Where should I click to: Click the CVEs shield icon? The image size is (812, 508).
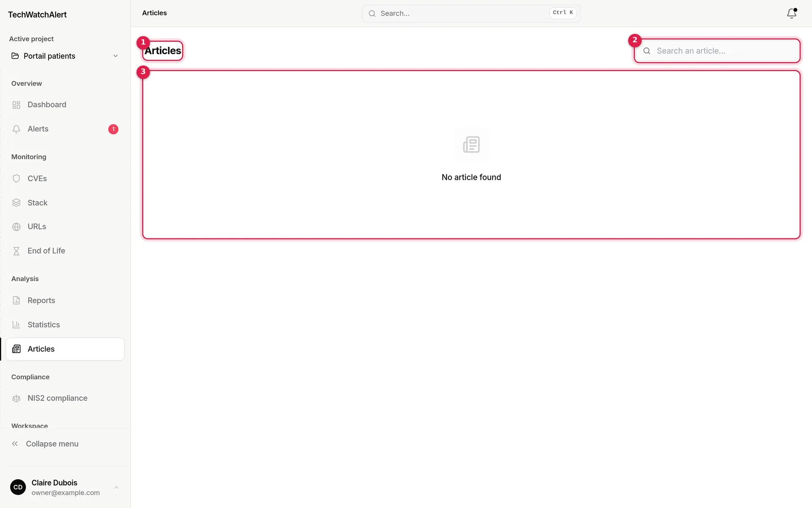click(16, 179)
